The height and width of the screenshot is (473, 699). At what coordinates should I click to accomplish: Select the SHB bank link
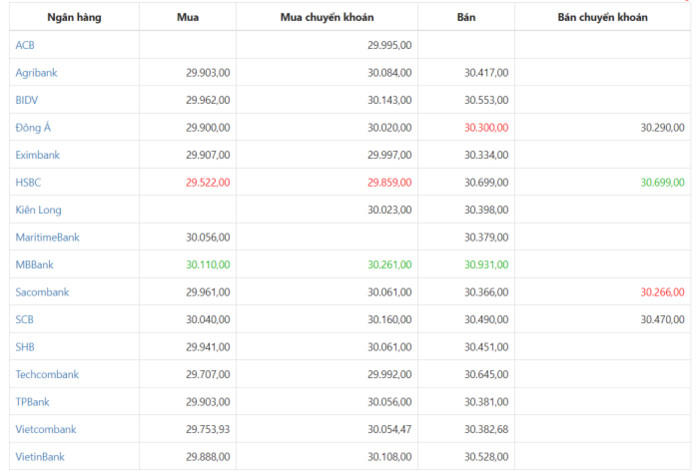tap(26, 347)
